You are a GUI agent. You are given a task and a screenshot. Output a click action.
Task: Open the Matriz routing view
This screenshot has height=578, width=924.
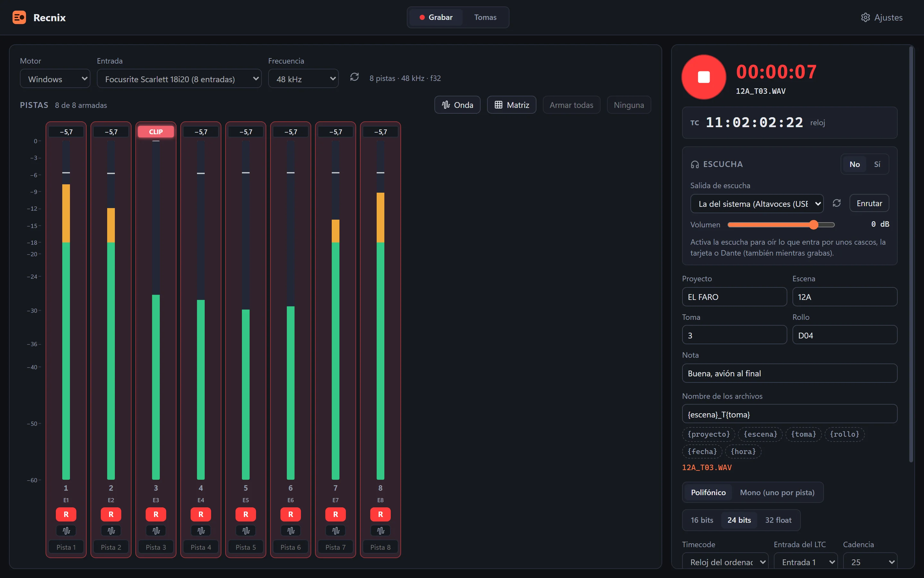click(x=512, y=105)
